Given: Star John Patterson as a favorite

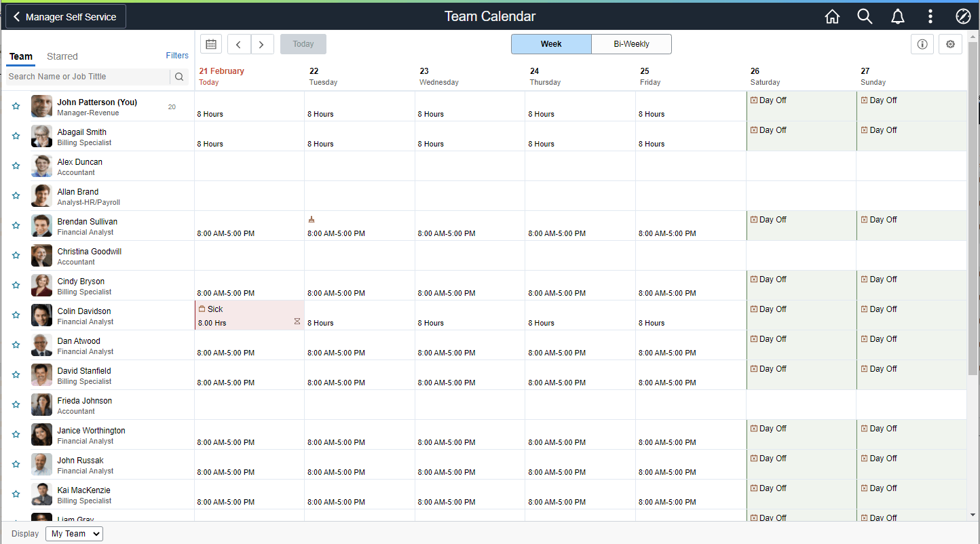Looking at the screenshot, I should click(x=16, y=106).
